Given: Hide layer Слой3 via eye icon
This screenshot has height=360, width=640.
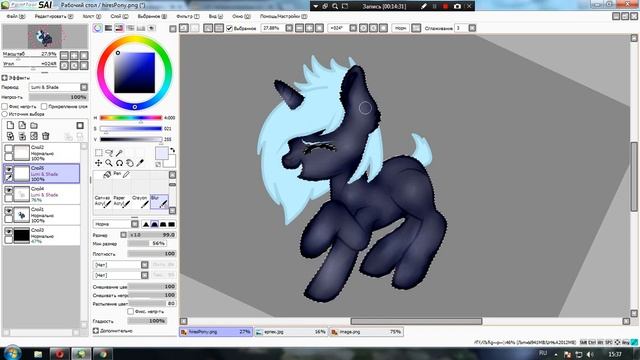Looking at the screenshot, I should click(9, 231).
